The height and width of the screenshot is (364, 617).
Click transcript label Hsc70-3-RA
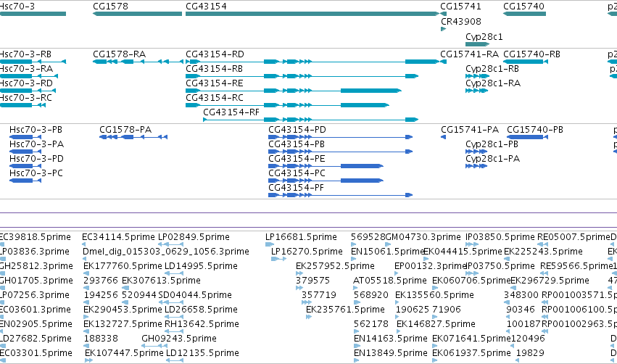tap(26, 69)
